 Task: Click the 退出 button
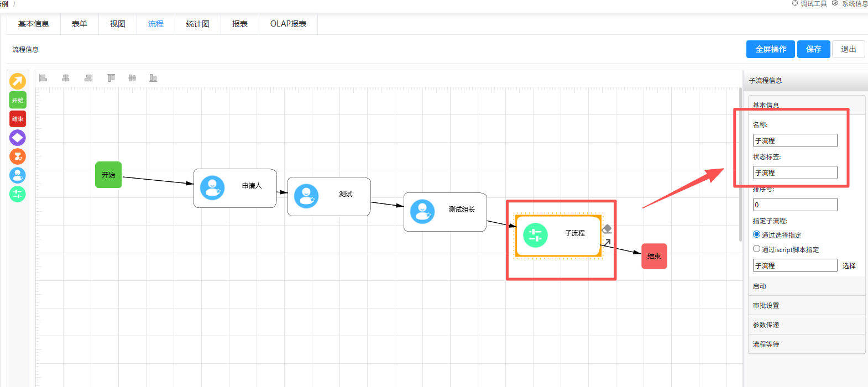pos(849,49)
